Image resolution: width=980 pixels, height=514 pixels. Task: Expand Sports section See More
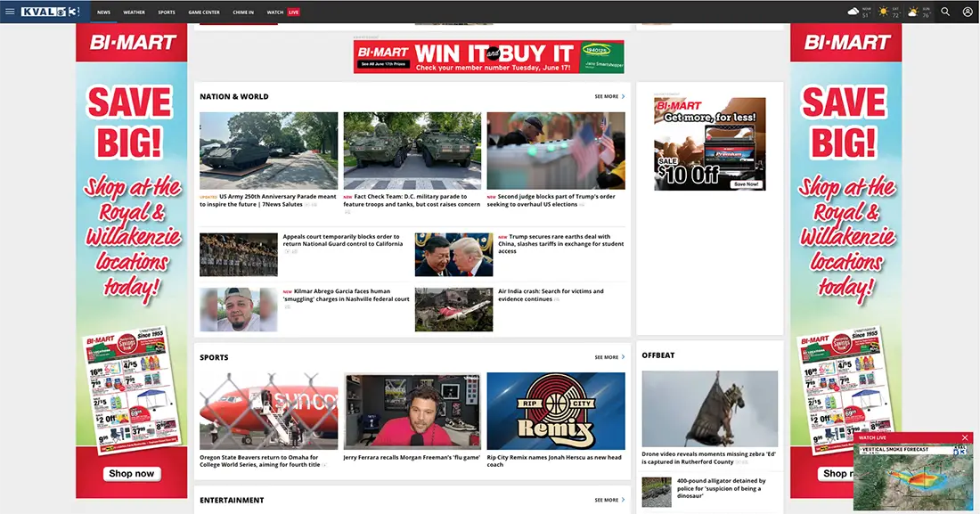pyautogui.click(x=609, y=357)
